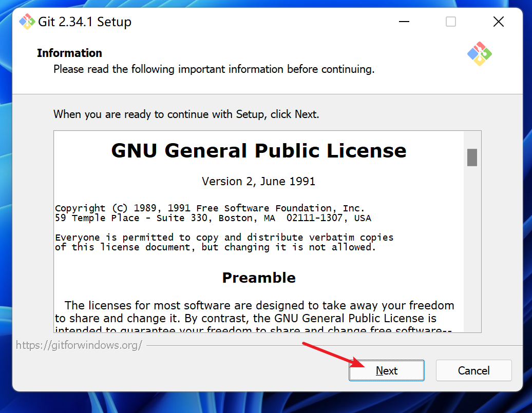Click the 'Version 2, June 1991' text
The height and width of the screenshot is (413, 532).
coord(258,182)
